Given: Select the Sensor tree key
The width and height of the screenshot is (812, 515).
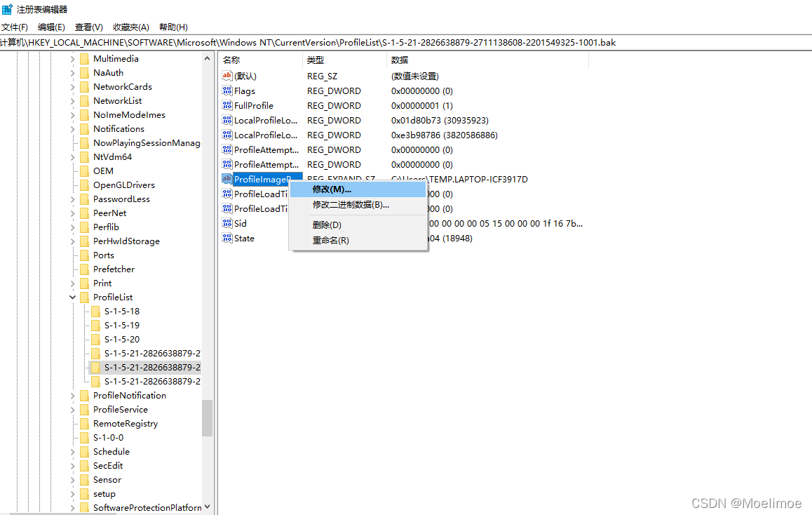Looking at the screenshot, I should click(107, 480).
